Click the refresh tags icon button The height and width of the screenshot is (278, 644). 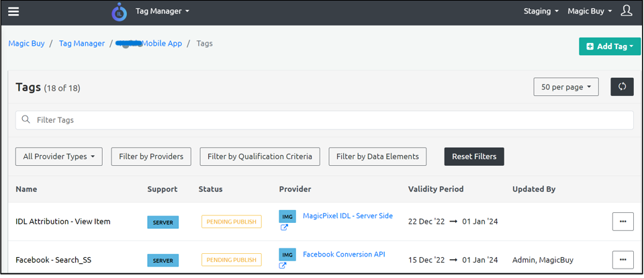click(622, 87)
